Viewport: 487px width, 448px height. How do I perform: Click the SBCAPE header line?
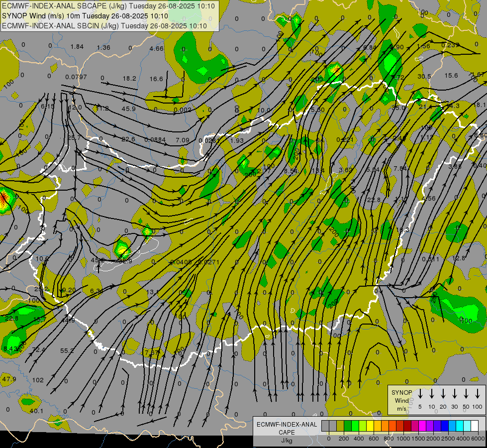(108, 6)
